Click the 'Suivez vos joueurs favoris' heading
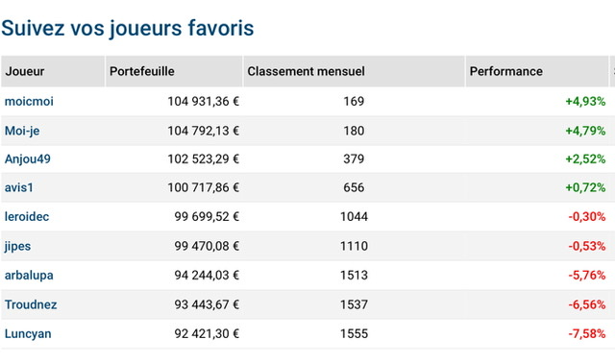 coord(128,28)
